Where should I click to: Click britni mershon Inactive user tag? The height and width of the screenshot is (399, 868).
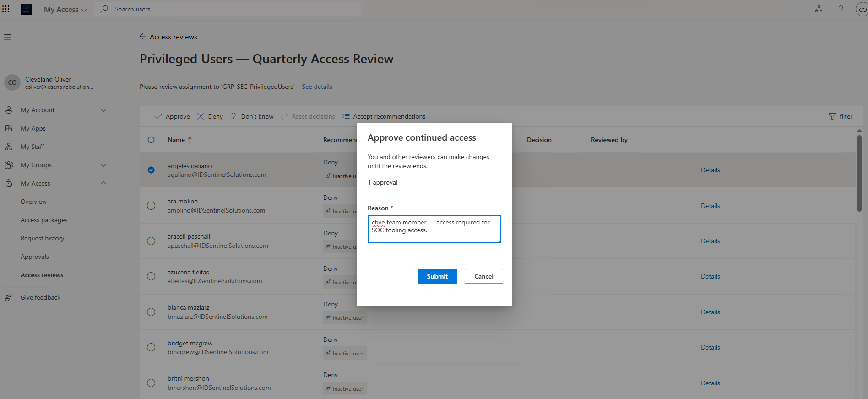click(x=345, y=389)
